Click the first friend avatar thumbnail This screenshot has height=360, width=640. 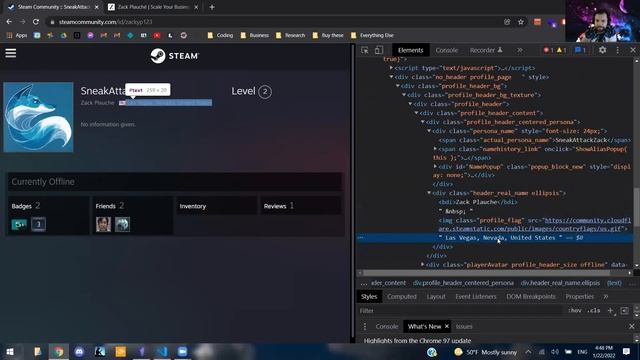103,224
